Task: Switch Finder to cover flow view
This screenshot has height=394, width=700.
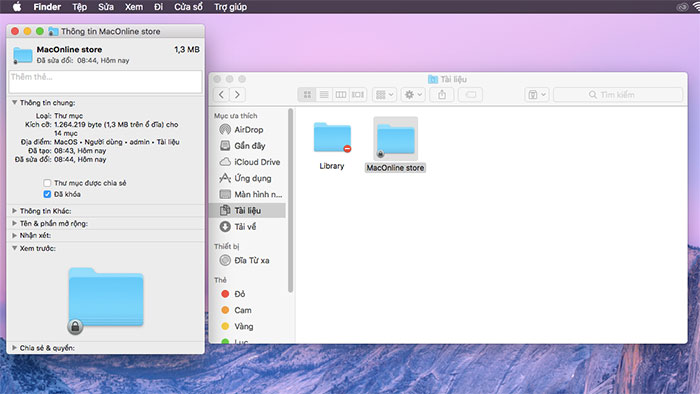Action: 358,95
